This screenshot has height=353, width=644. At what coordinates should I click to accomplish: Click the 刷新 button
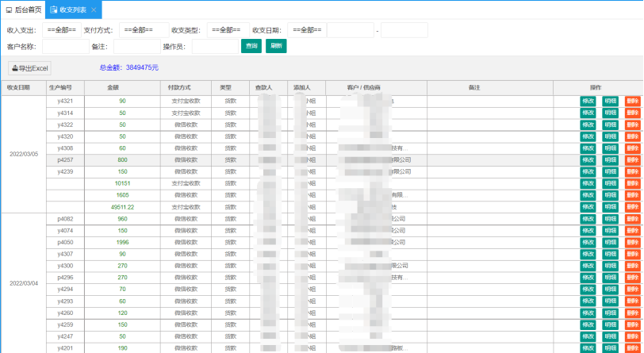pos(276,46)
